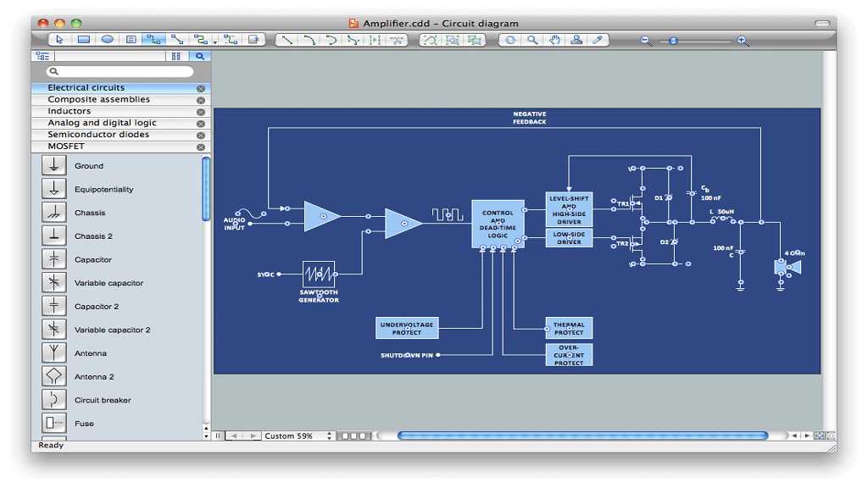Select the connector chain tool
868x488 pixels.
tap(200, 40)
